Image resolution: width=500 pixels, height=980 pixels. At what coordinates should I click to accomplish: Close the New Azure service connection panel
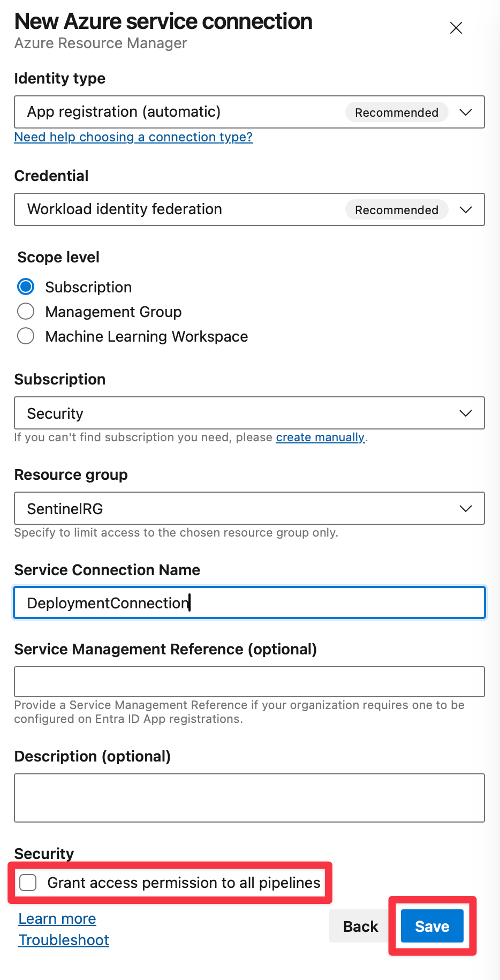456,28
